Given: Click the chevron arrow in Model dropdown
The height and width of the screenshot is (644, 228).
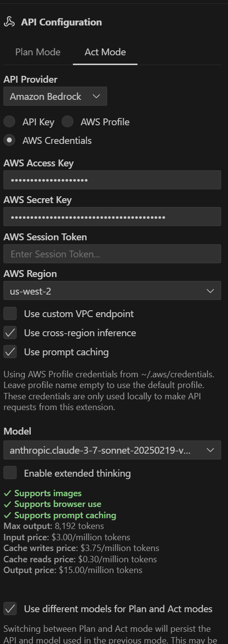Looking at the screenshot, I should [210, 450].
